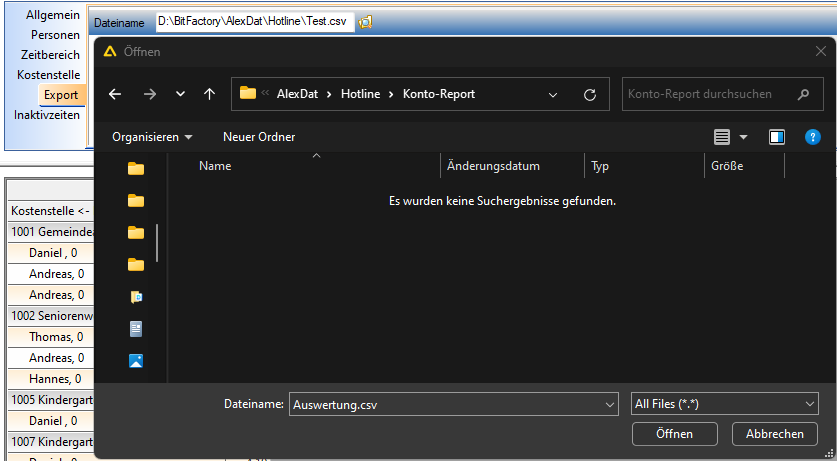Screen dimensions: 837x461
Task: Open the blue help question mark icon
Action: (812, 137)
